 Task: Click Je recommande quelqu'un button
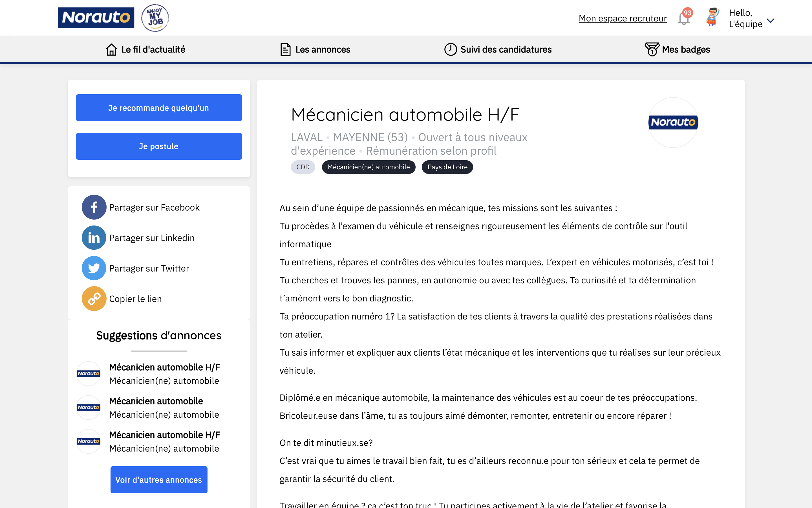(159, 108)
